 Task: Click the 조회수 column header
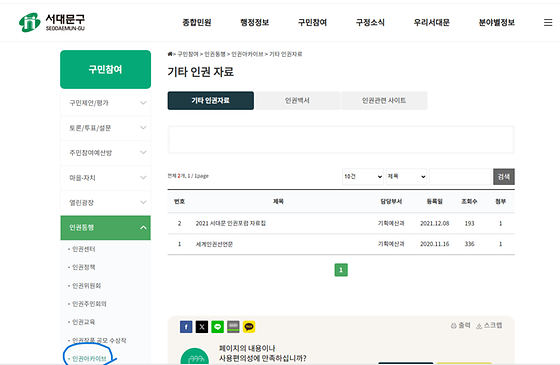(x=469, y=201)
